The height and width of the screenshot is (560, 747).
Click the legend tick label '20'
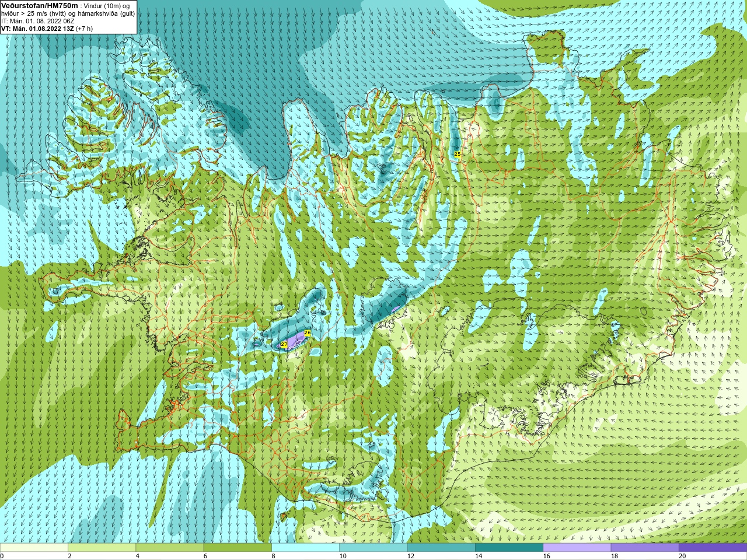click(682, 556)
